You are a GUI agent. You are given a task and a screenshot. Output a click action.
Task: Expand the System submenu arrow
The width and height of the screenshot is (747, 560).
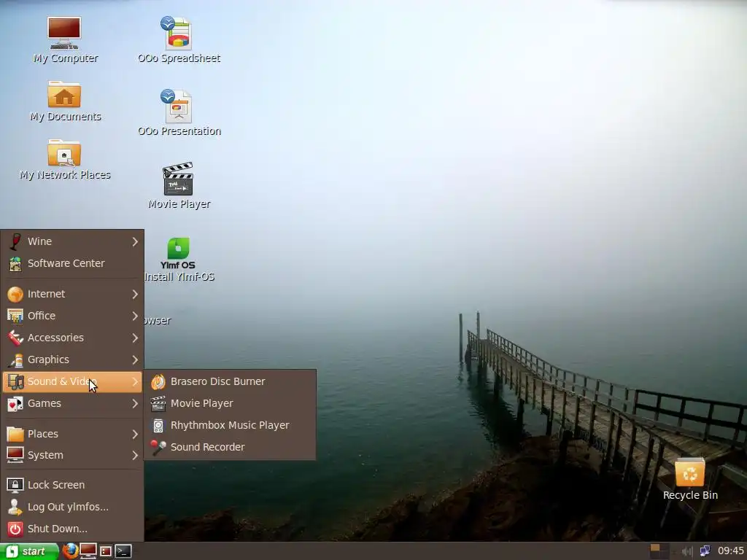135,456
